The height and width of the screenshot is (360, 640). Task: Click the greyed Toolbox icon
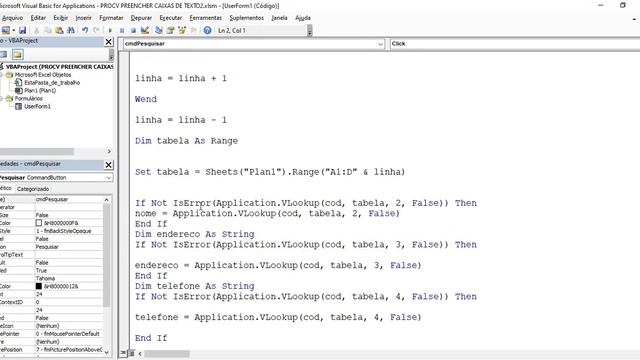(x=193, y=30)
